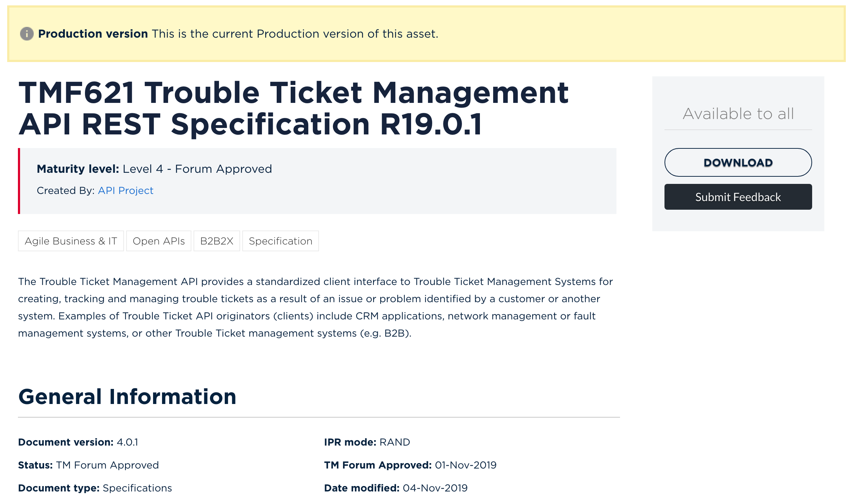Click the DOWNLOAD button

coord(738,162)
